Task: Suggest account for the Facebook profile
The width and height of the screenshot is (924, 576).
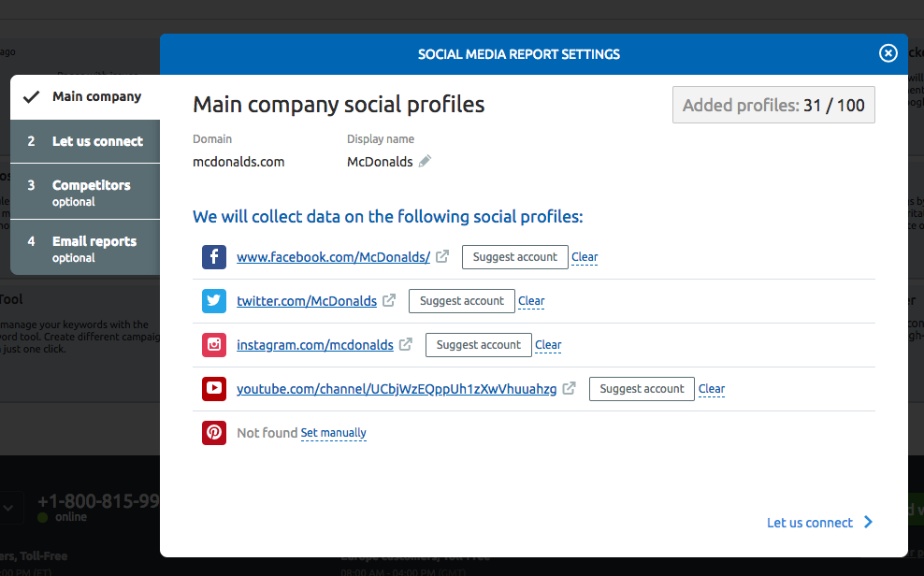Action: [515, 257]
